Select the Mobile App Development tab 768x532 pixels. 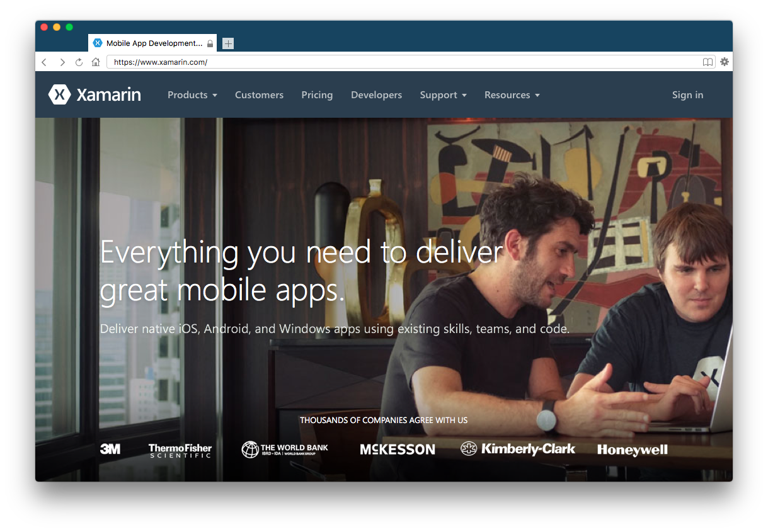(152, 43)
